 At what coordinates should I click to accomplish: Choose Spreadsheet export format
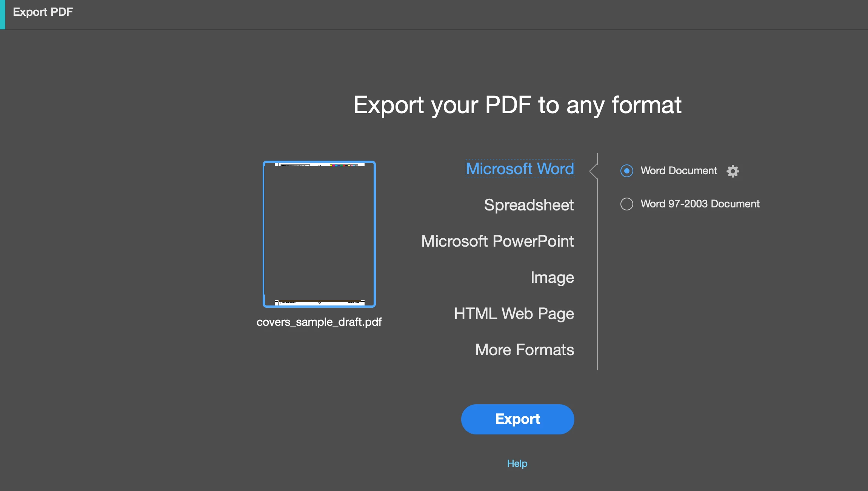[x=528, y=205]
